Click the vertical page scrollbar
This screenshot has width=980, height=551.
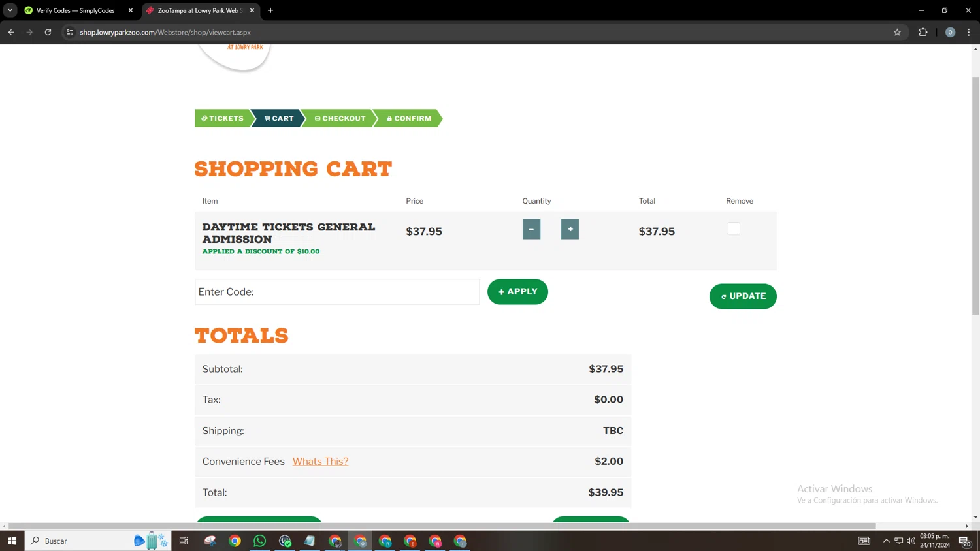point(975,196)
